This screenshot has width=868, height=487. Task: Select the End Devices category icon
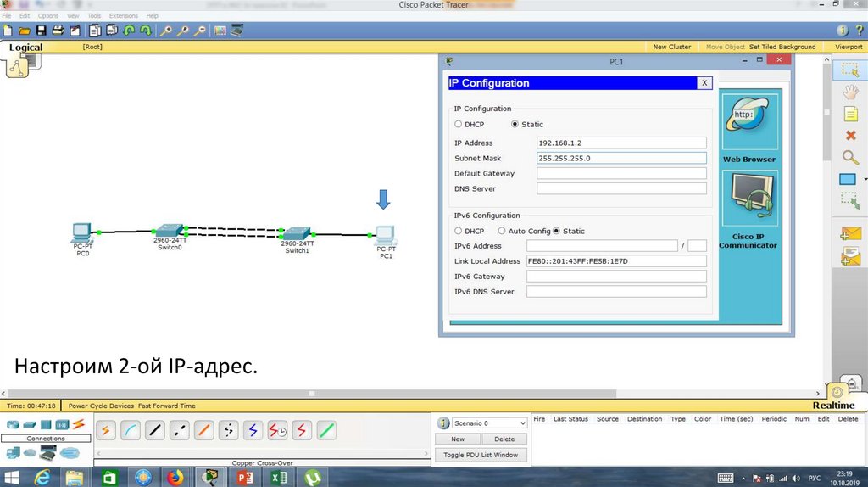[13, 453]
